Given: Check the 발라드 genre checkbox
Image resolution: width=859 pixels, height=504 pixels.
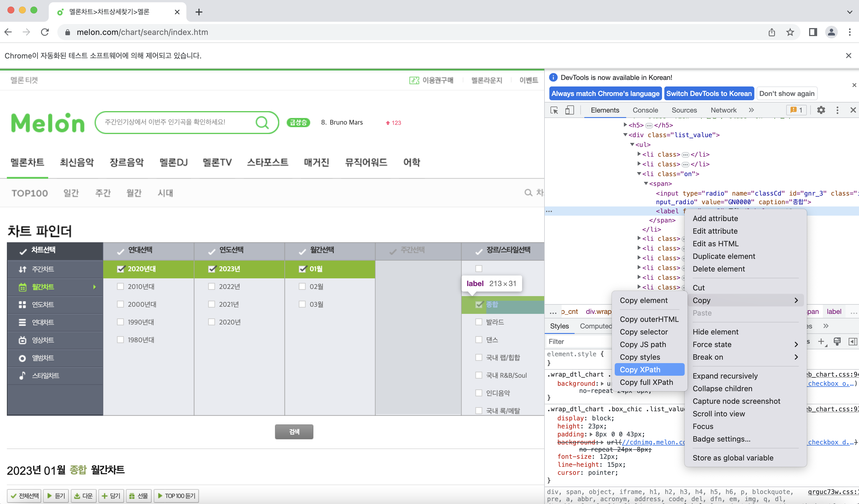Looking at the screenshot, I should [479, 322].
